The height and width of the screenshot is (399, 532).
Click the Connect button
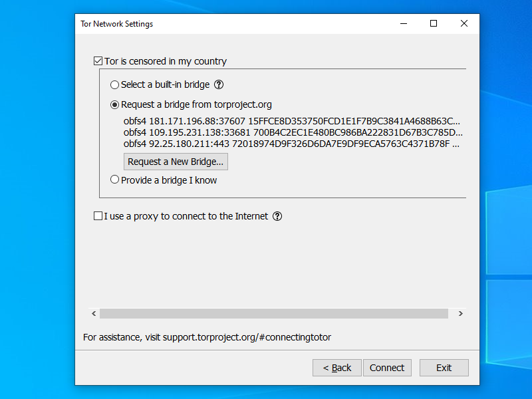(x=387, y=368)
